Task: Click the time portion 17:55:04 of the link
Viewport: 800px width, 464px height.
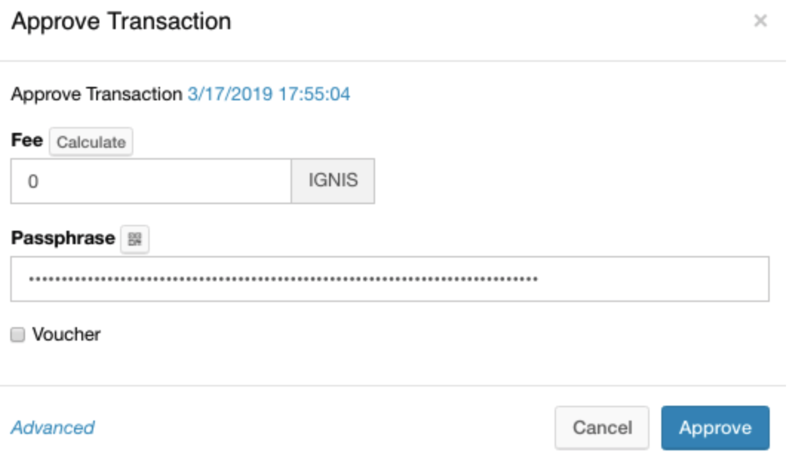Action: (x=313, y=96)
